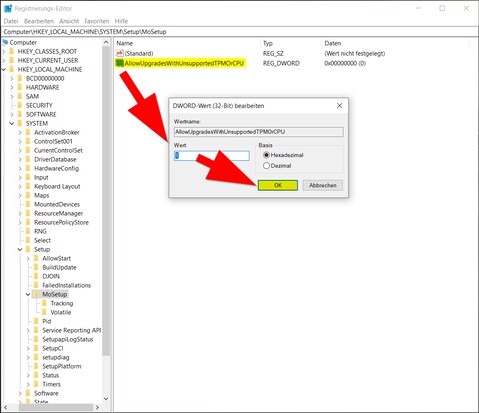Click the registry path address bar

point(239,32)
